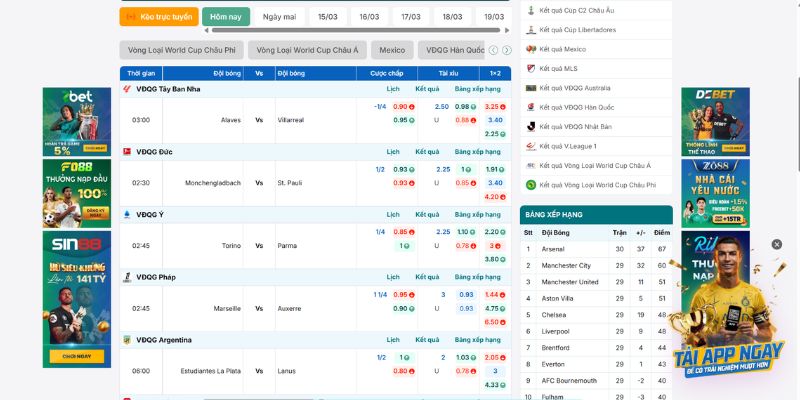
Task: Click the V.League 1 logo icon
Action: [x=530, y=146]
